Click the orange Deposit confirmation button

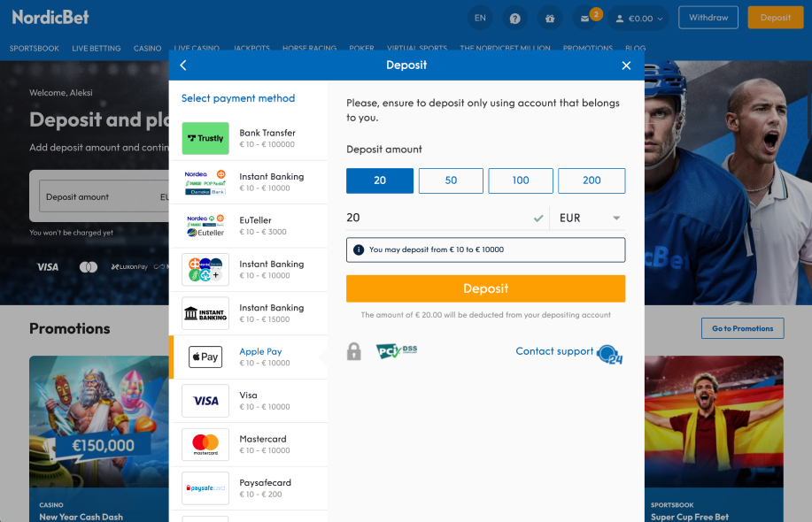coord(485,288)
